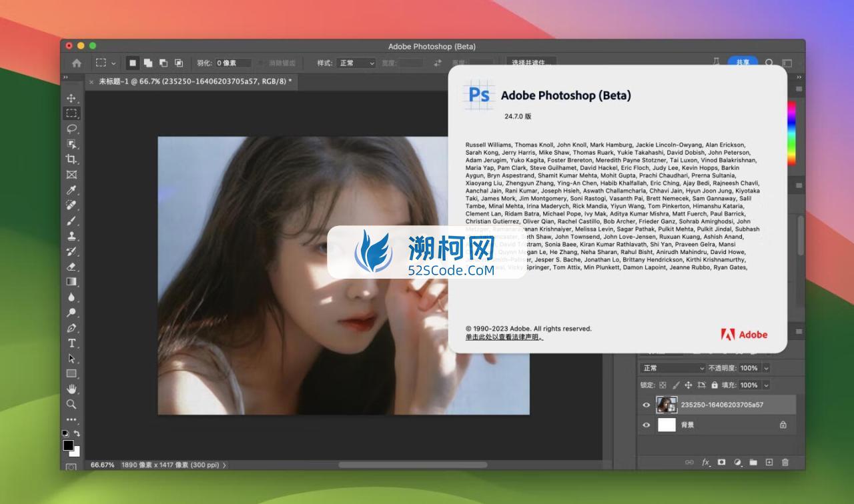Select the Eraser tool
This screenshot has width=854, height=504.
point(71,267)
